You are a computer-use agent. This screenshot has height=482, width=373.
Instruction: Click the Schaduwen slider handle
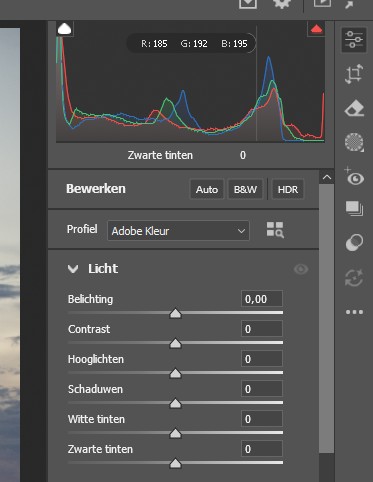point(175,404)
